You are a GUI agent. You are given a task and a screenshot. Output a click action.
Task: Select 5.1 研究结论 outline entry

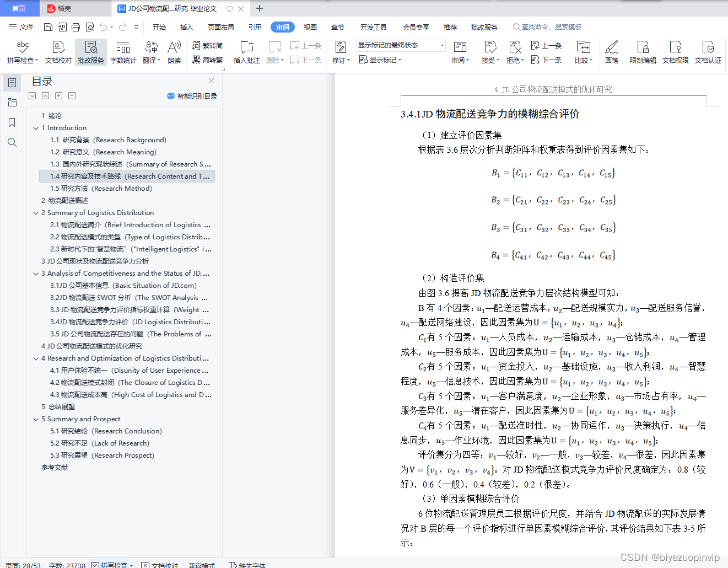[106, 431]
